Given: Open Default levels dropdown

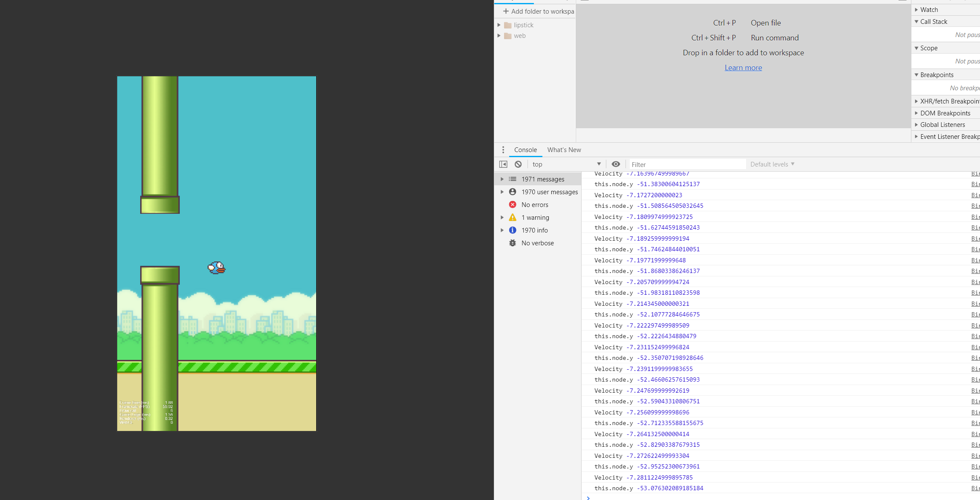Looking at the screenshot, I should [772, 164].
